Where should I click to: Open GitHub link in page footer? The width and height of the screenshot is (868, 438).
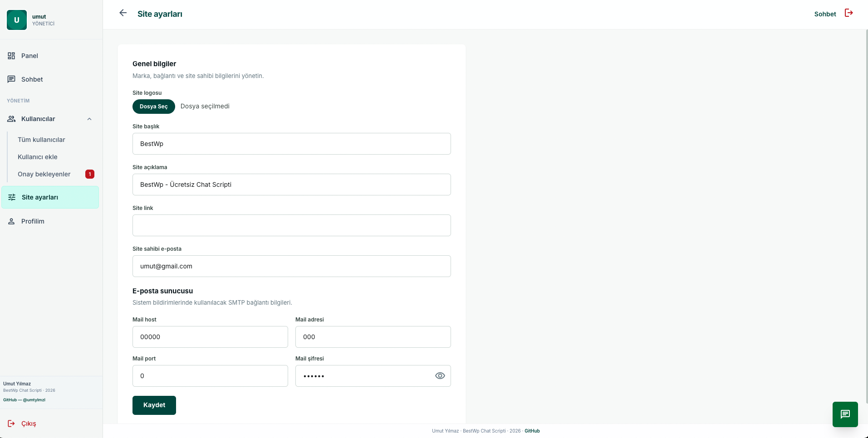[x=532, y=431]
